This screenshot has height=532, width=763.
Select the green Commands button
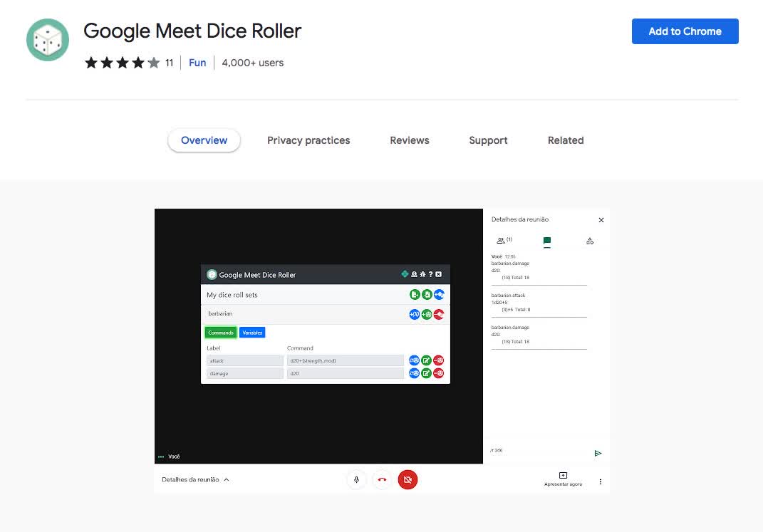(x=221, y=333)
